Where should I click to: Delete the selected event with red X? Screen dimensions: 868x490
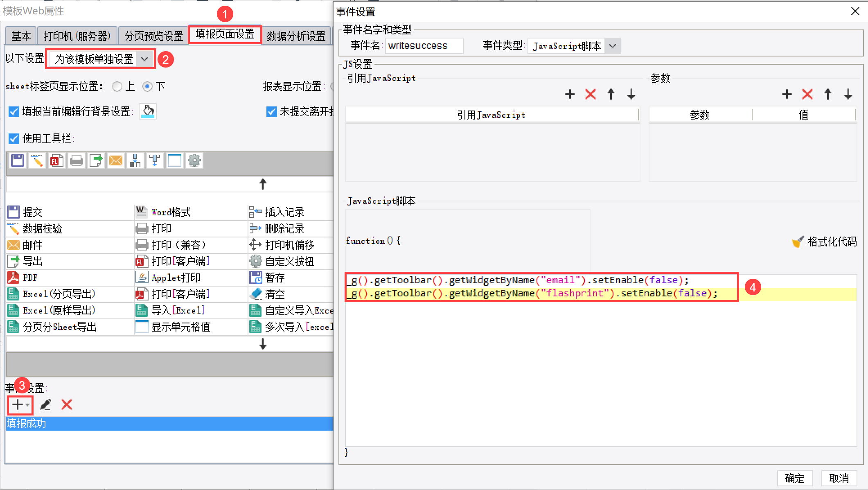[67, 405]
